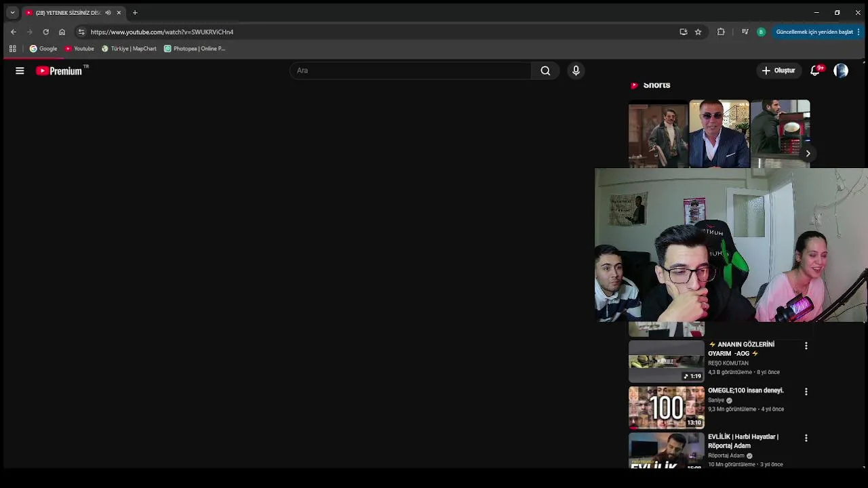Open the Chrome profile B avatar
Screen dimensions: 868x488
[x=761, y=32]
